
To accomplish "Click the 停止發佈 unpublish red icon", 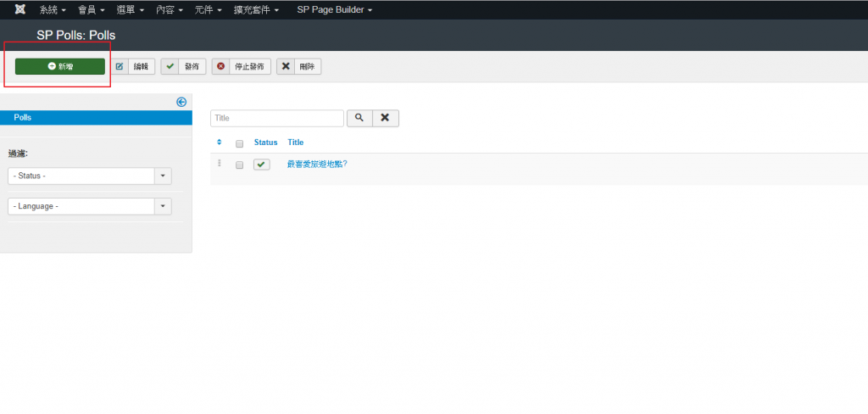I will tap(221, 66).
